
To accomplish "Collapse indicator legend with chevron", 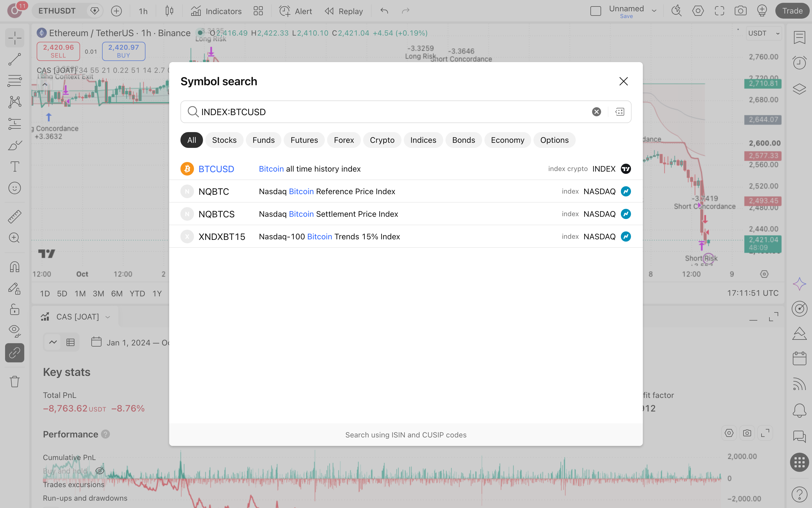I will 45,84.
